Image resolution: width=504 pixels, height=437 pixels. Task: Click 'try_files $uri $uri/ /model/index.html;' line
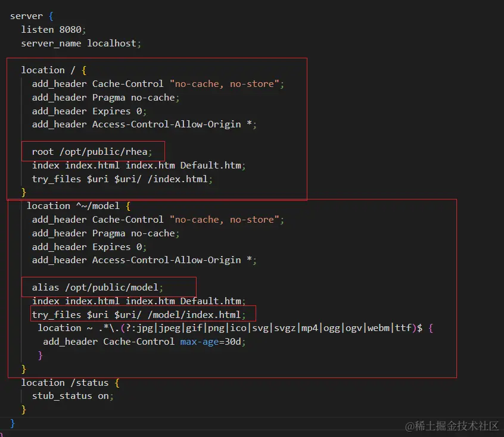(139, 314)
